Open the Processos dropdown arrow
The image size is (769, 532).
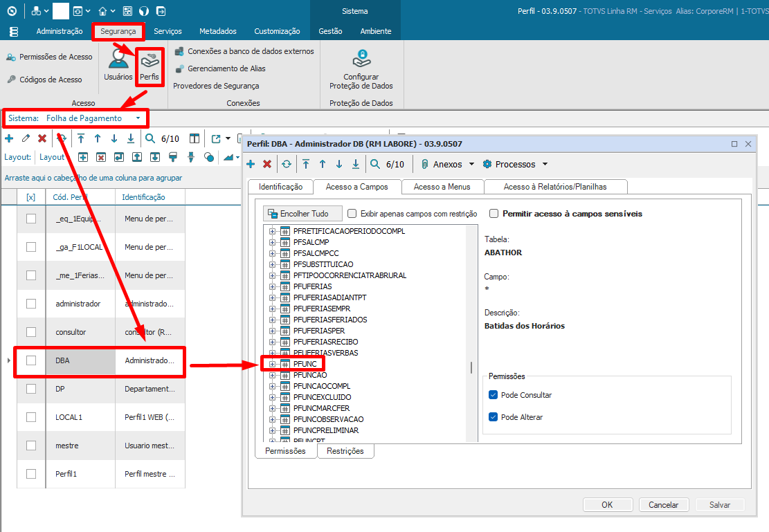coord(545,164)
